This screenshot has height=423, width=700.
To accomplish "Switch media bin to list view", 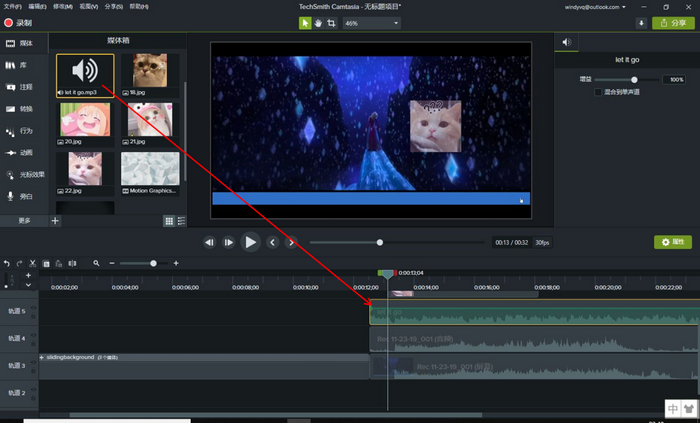I will pos(181,221).
